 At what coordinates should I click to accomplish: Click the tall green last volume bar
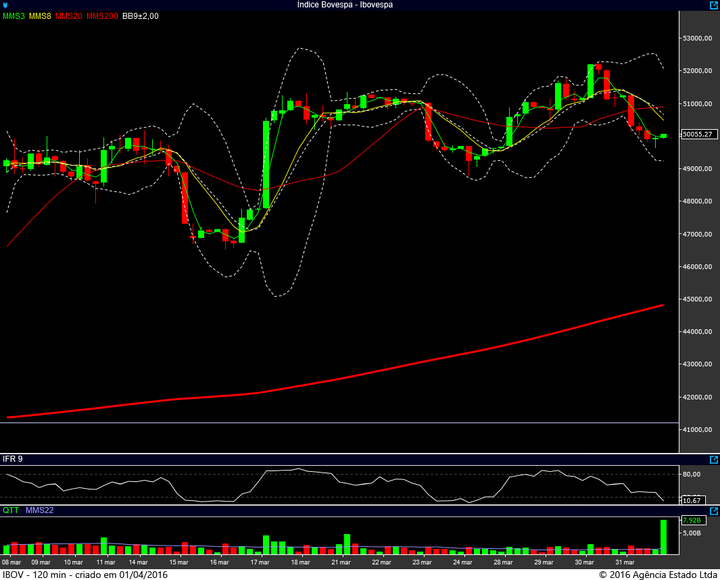coord(664,537)
